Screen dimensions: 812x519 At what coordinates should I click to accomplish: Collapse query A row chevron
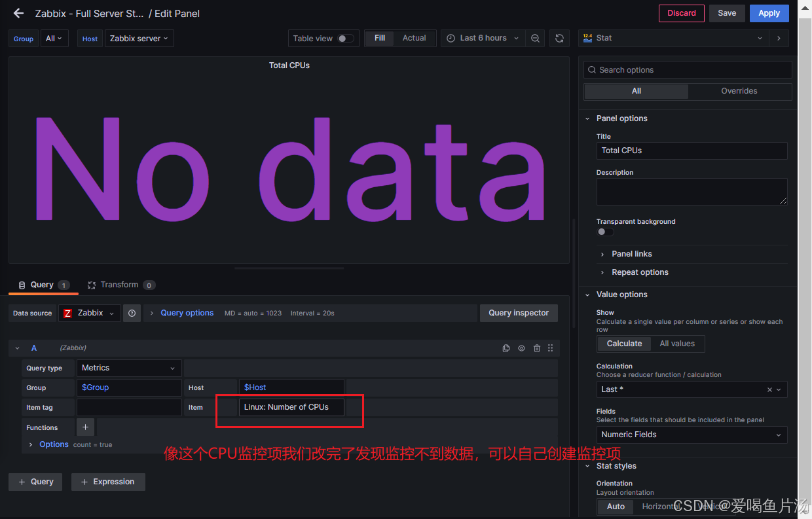tap(18, 348)
